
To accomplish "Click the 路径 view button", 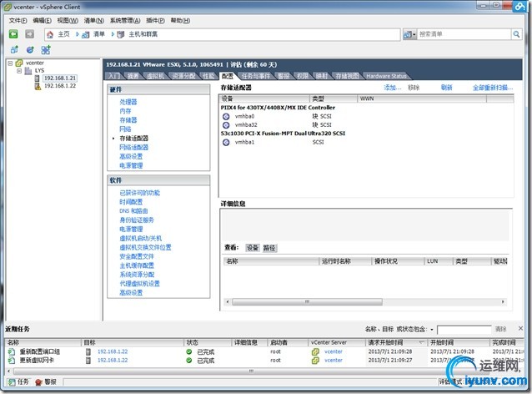I will (x=269, y=248).
